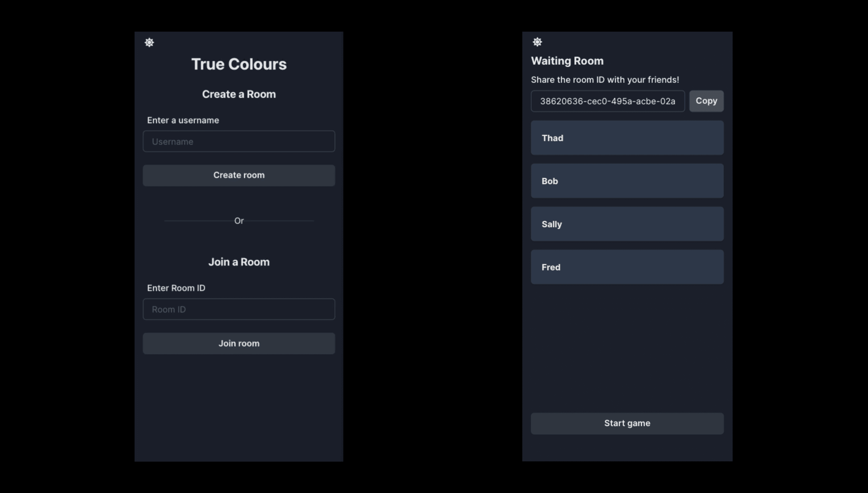Choose the Fred player card
868x493 pixels.
[x=627, y=267]
